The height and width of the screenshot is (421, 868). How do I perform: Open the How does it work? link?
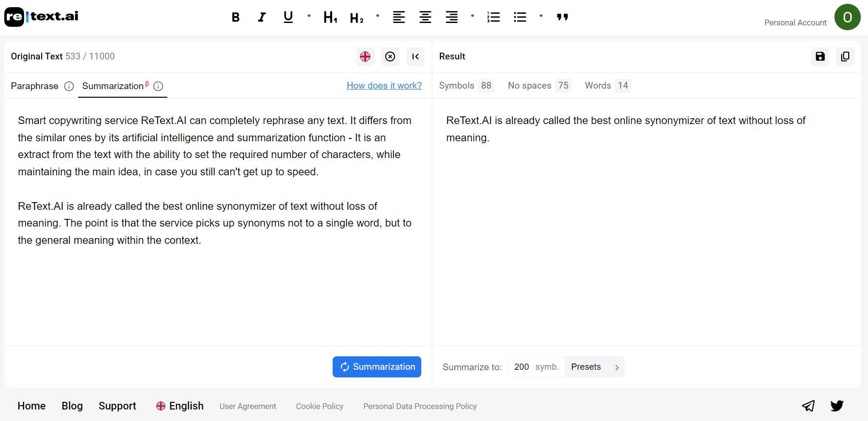[x=384, y=86]
